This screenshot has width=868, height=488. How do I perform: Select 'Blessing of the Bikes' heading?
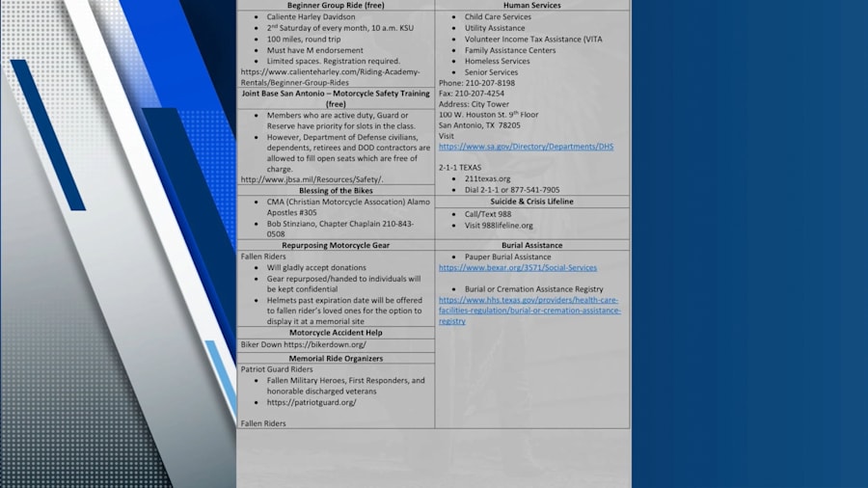point(336,191)
